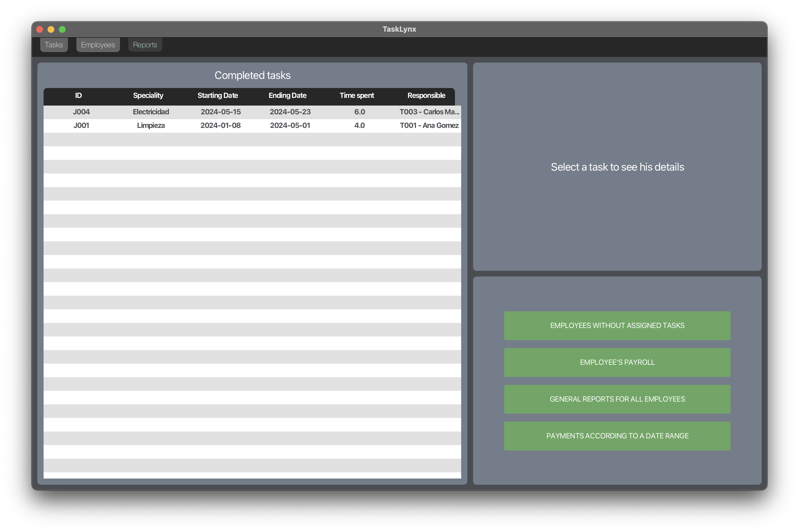Close the TaskLynx window with red button
Viewport: 799px width, 532px height.
40,29
